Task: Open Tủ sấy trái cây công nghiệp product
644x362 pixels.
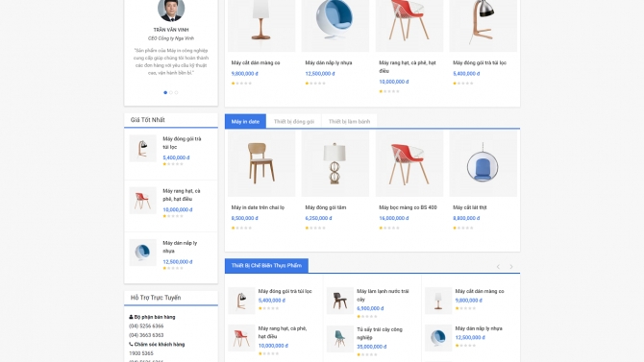Action: [x=379, y=333]
